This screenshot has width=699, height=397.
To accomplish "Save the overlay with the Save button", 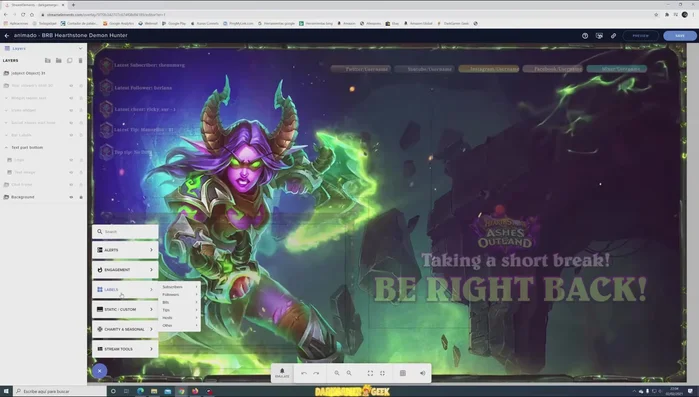I will pos(680,36).
